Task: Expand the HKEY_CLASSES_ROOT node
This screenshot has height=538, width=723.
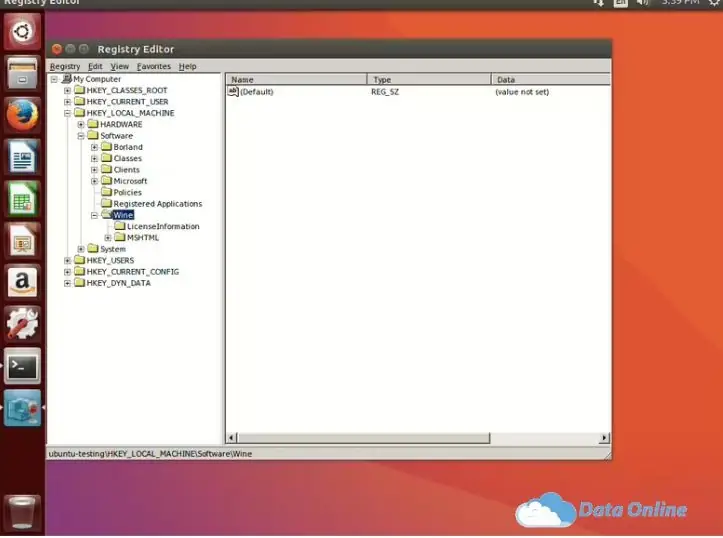Action: (x=67, y=90)
